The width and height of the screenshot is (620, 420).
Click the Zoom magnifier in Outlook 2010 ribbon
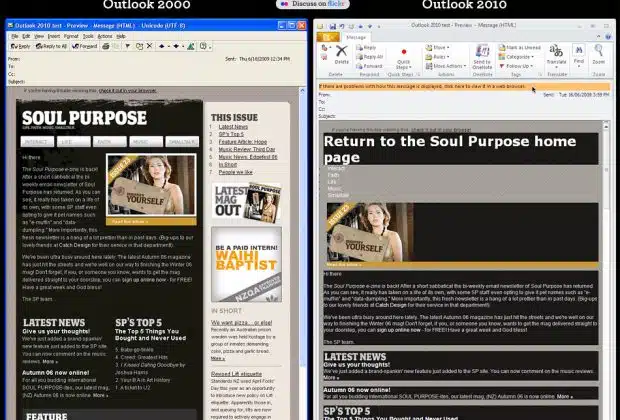click(599, 55)
